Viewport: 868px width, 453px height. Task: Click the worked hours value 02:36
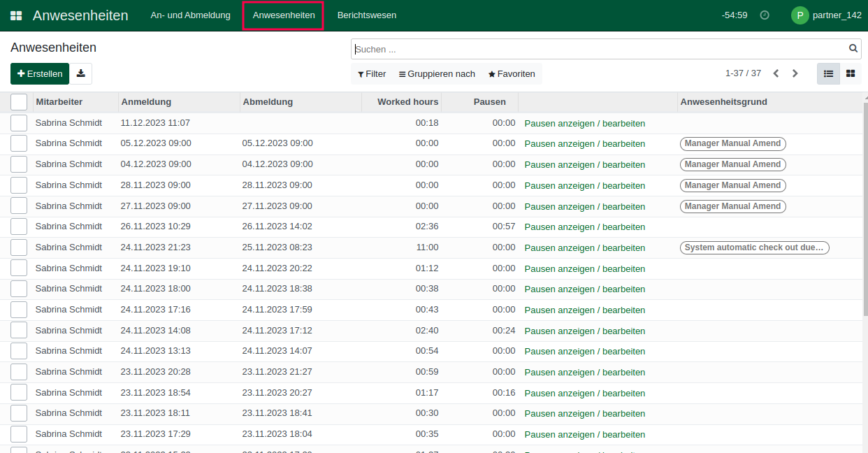click(427, 226)
